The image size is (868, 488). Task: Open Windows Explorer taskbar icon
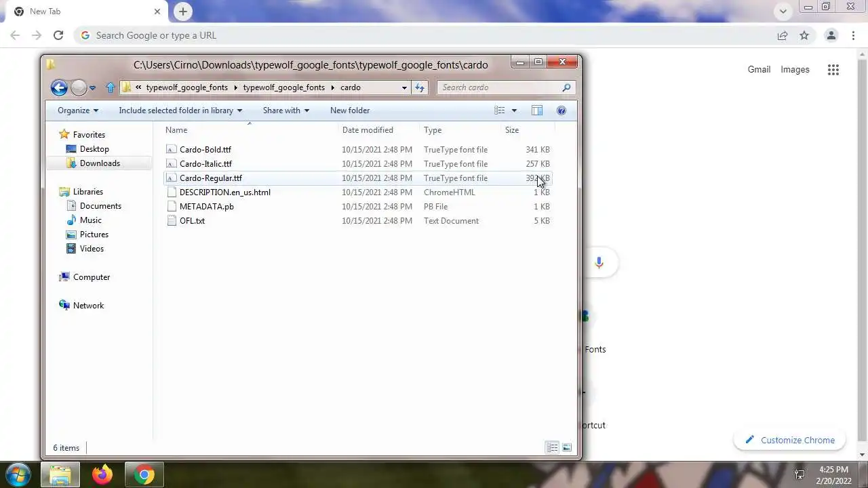pyautogui.click(x=60, y=474)
